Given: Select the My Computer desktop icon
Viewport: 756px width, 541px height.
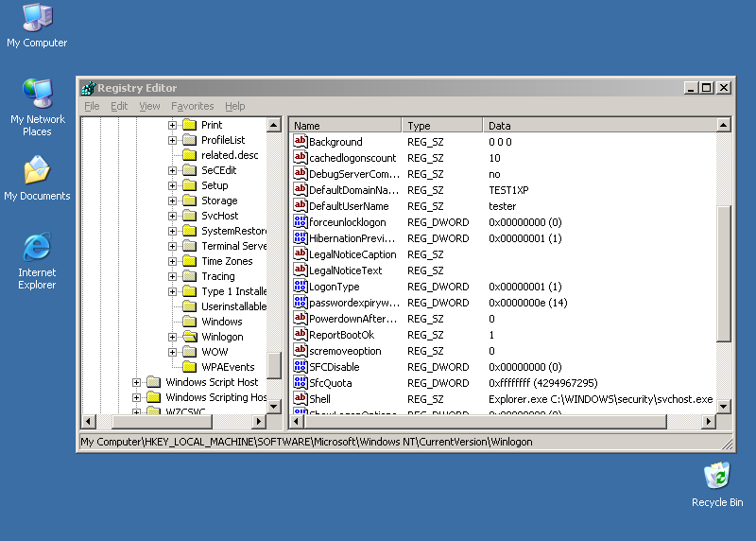Looking at the screenshot, I should tap(37, 26).
